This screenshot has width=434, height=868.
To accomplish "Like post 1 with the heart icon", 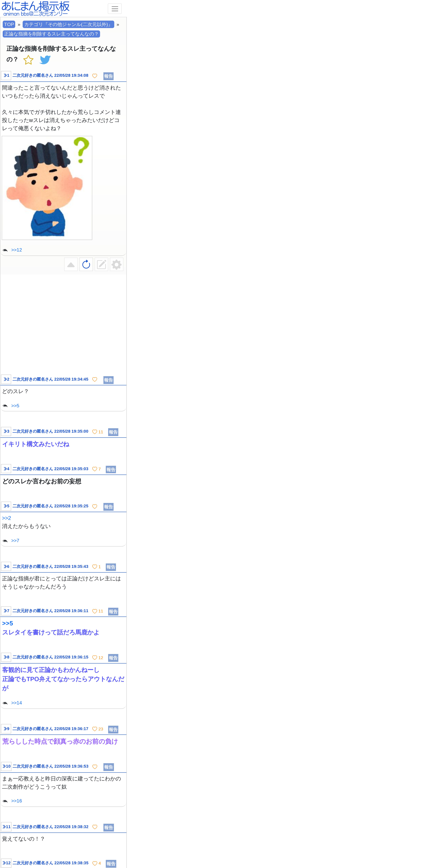I will click(x=95, y=76).
